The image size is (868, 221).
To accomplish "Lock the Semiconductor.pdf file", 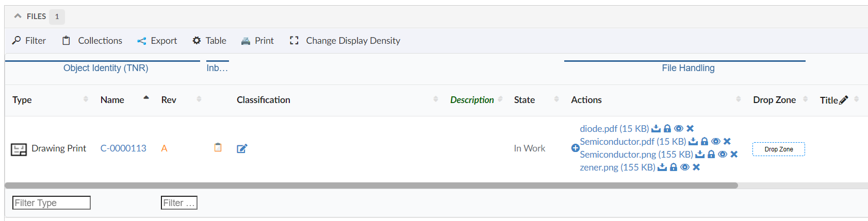I will [705, 142].
